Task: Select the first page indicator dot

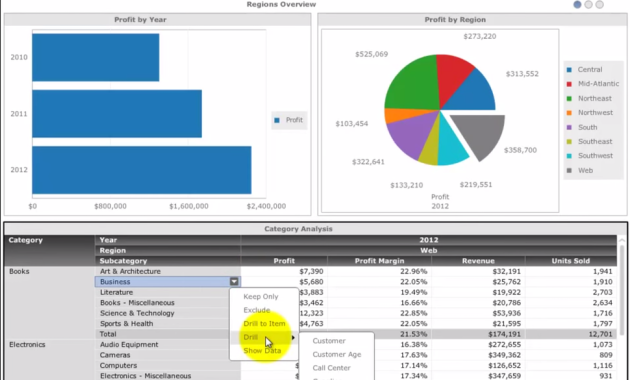Action: [577, 4]
